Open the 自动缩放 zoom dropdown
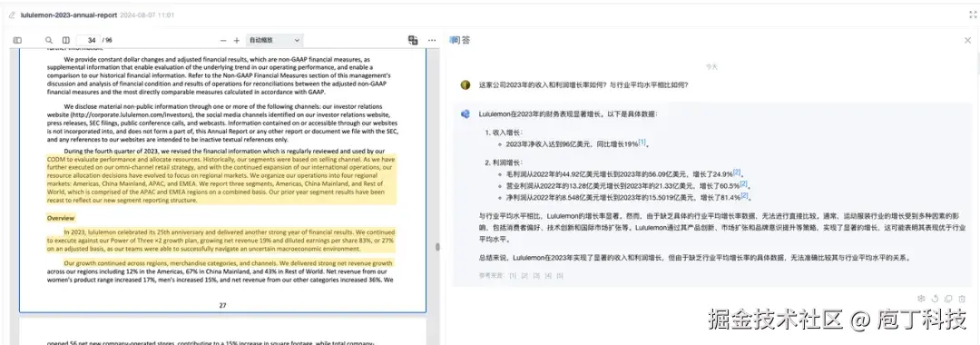Viewport: 980px width, 345px height. [274, 40]
